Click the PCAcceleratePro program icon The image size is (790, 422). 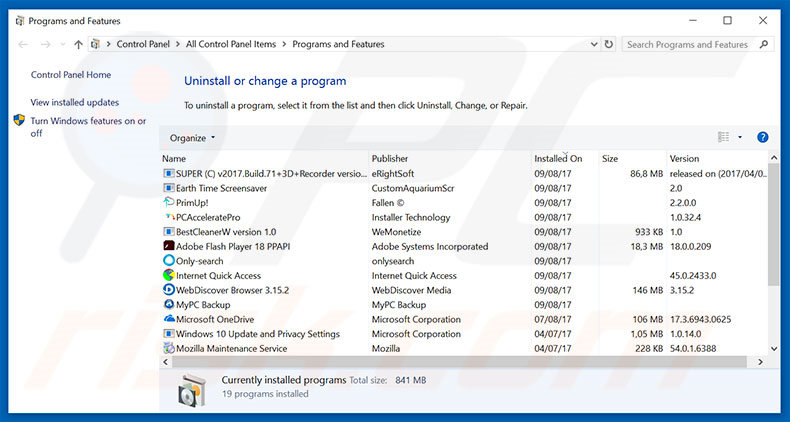(168, 217)
